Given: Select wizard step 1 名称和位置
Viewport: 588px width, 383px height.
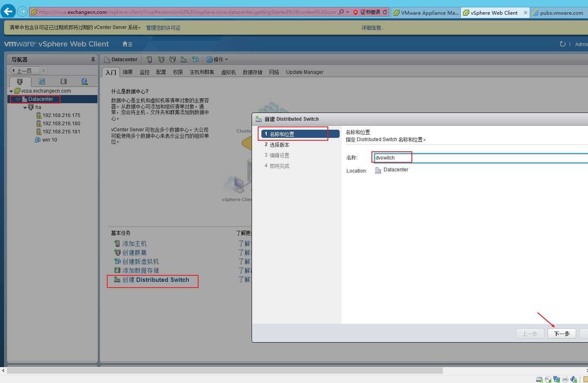Looking at the screenshot, I should 301,134.
